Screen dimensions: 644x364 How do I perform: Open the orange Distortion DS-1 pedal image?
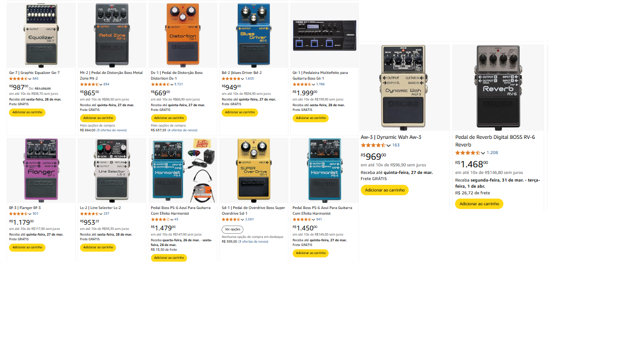point(183,34)
